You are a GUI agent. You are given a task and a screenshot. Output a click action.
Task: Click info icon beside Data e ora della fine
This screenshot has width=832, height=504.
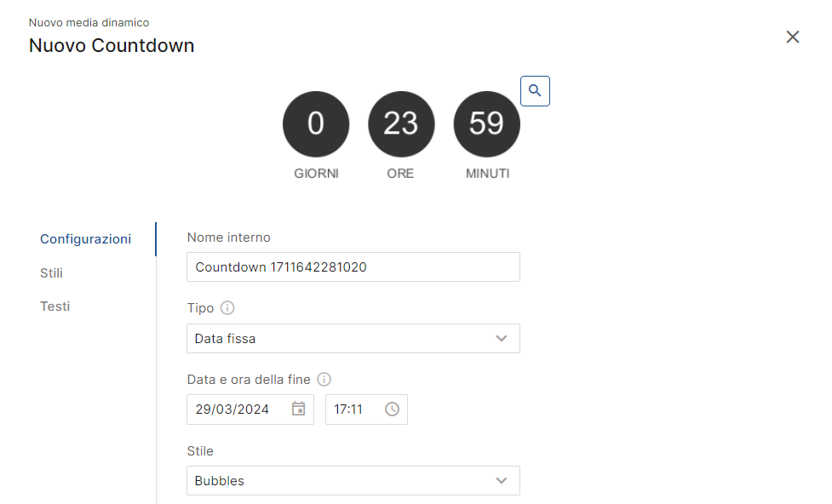click(x=324, y=380)
